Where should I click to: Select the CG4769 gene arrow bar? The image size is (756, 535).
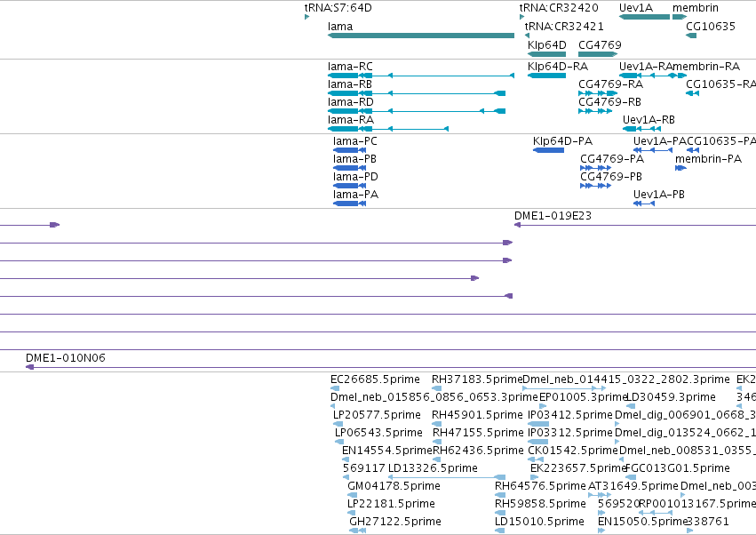point(598,54)
